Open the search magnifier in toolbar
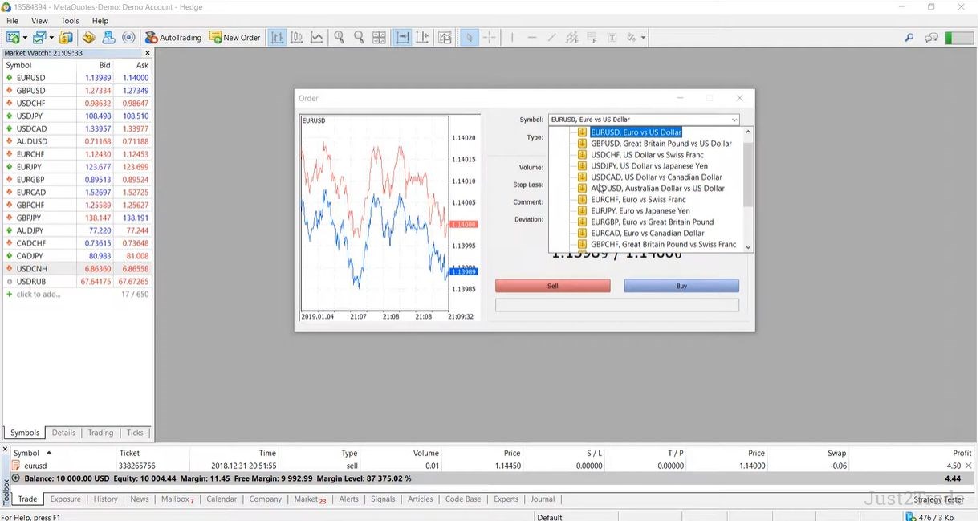The height and width of the screenshot is (521, 980). click(909, 37)
